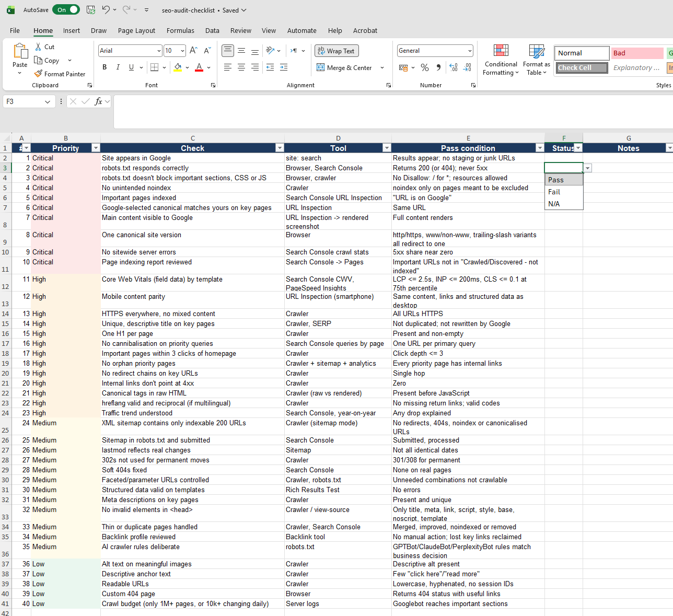Center text horizontally in cell
Screen dimensions: 673x616
[241, 67]
